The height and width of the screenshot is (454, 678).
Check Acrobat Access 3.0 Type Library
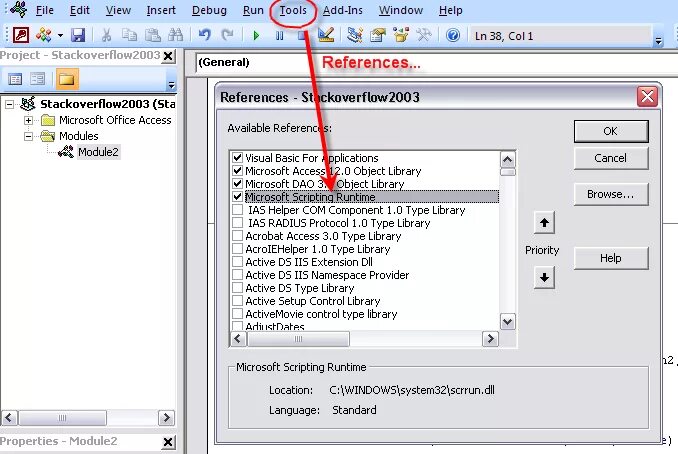(x=237, y=236)
